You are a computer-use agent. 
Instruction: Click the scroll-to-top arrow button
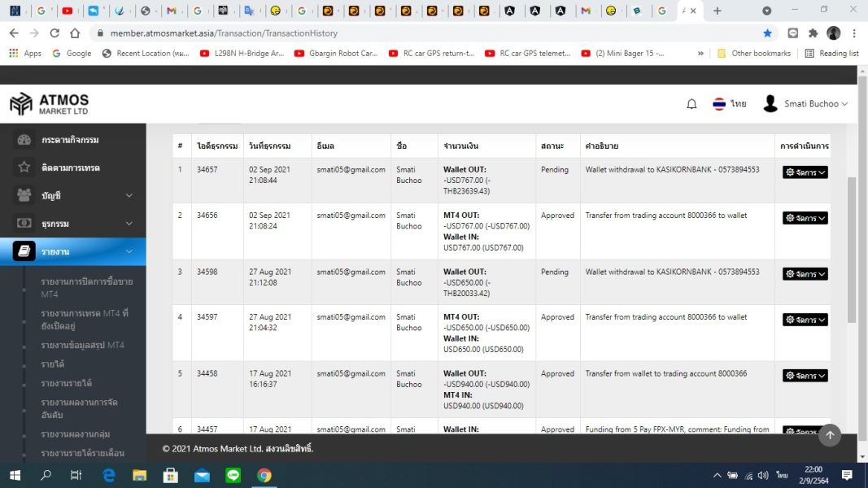(x=829, y=435)
